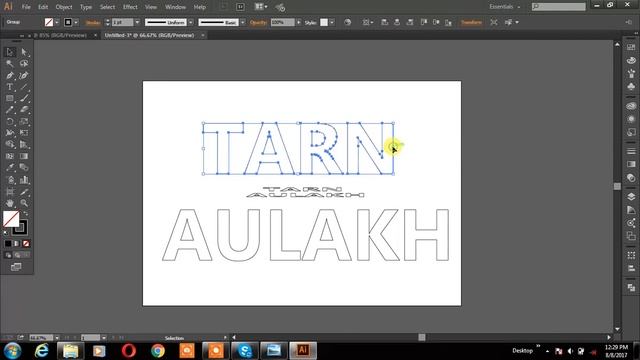Open the Symbols panel icon
The image size is (640, 360).
click(x=631, y=87)
